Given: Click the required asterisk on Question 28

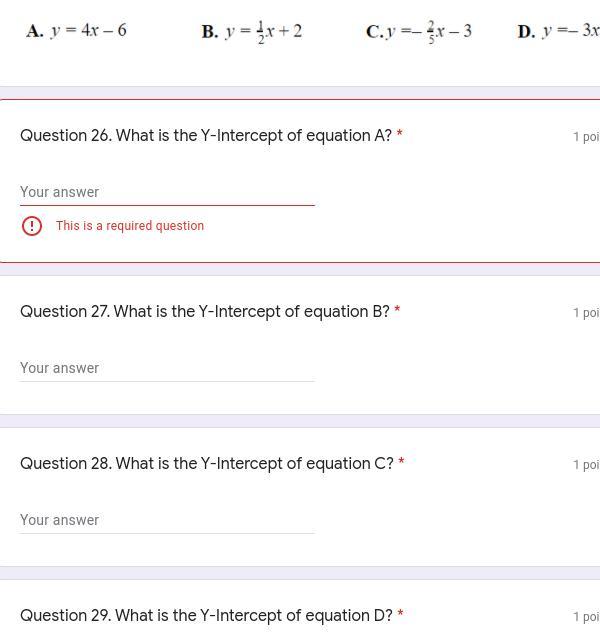Looking at the screenshot, I should tap(401, 463).
